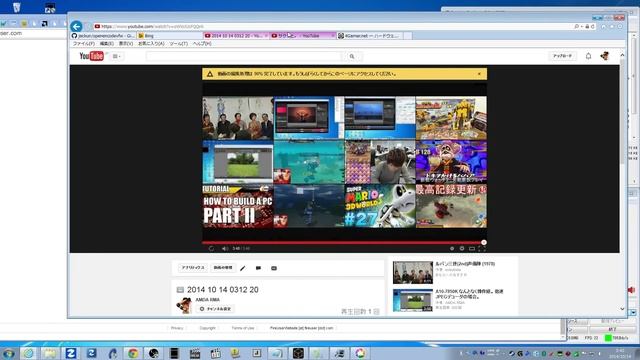Click the page's vertical scrollbar up arrow
Viewport: 640px width, 360px height.
622,55
